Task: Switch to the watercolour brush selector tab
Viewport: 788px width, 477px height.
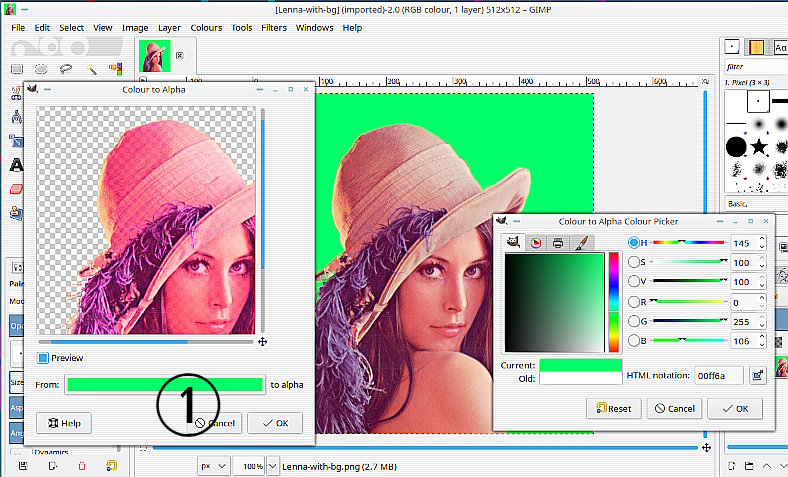Action: click(x=580, y=242)
